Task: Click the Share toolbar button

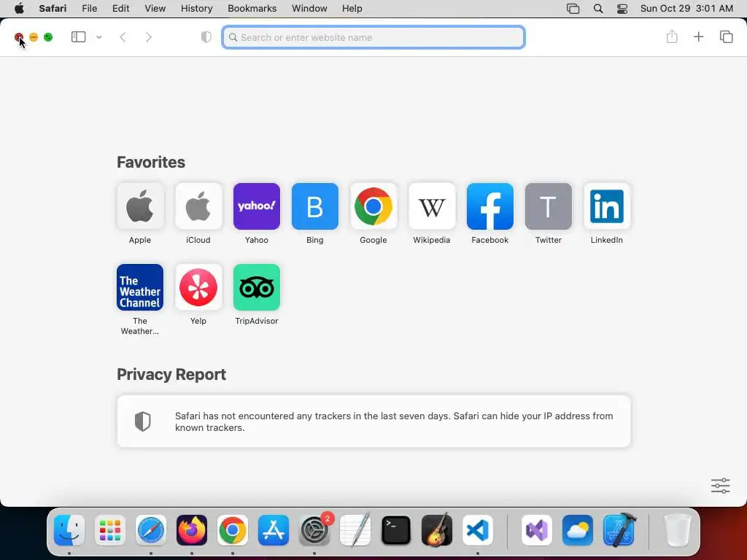Action: pyautogui.click(x=672, y=36)
